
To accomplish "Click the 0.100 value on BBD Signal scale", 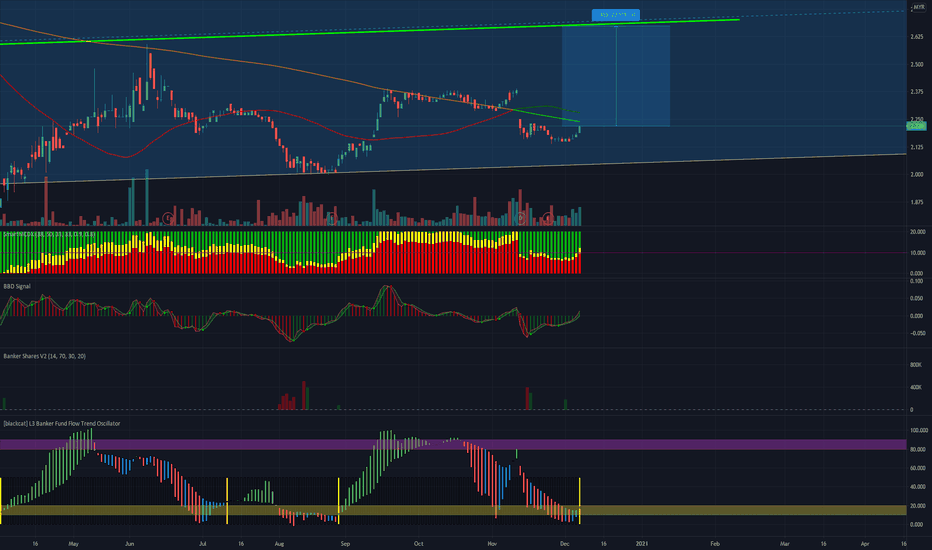I will coord(916,281).
